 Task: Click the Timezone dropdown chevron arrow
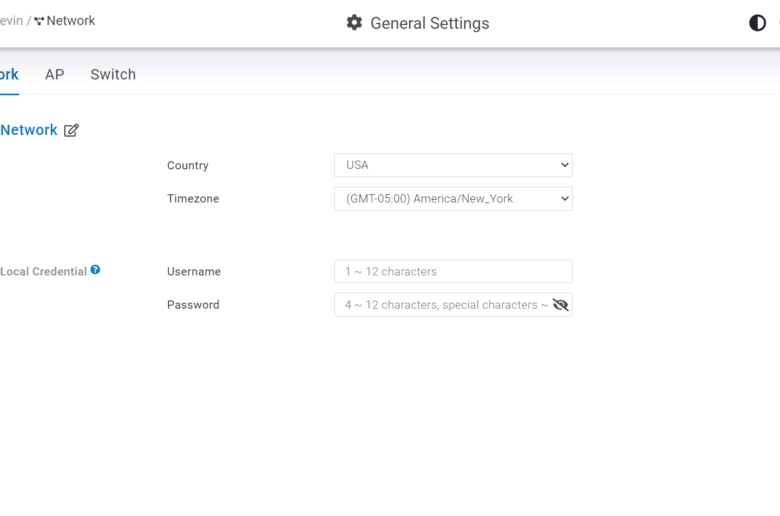(565, 199)
